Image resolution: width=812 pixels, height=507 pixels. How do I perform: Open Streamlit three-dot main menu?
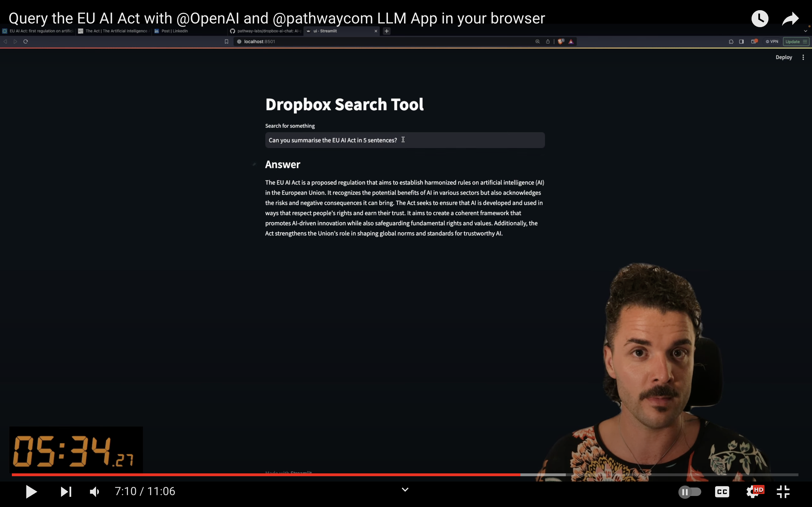point(803,57)
